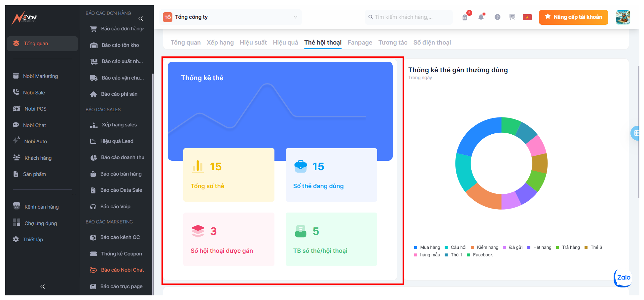Screen dimensions: 644x300
Task: Open Thiết lập settings gear
Action: coord(33,240)
